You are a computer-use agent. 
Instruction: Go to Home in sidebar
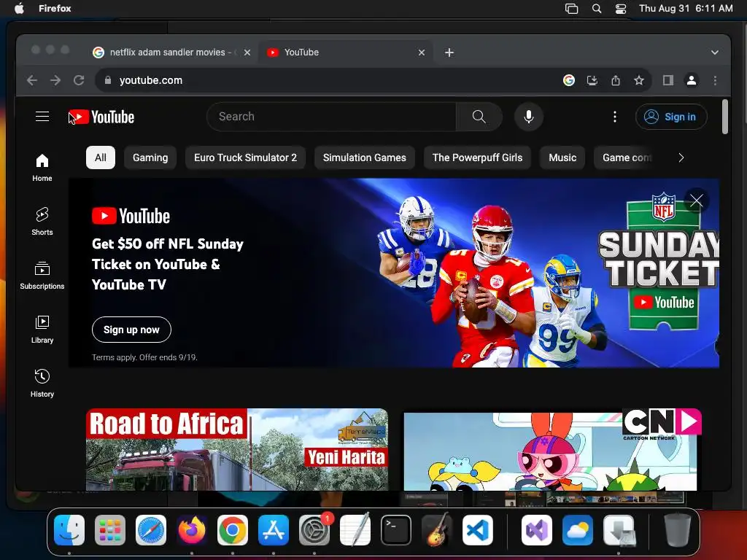(x=42, y=168)
